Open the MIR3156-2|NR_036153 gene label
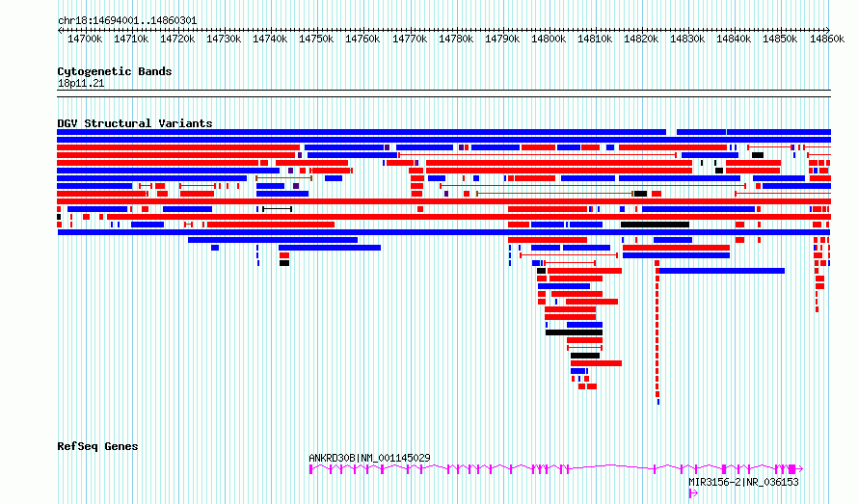The height and width of the screenshot is (504, 858). coord(743,482)
